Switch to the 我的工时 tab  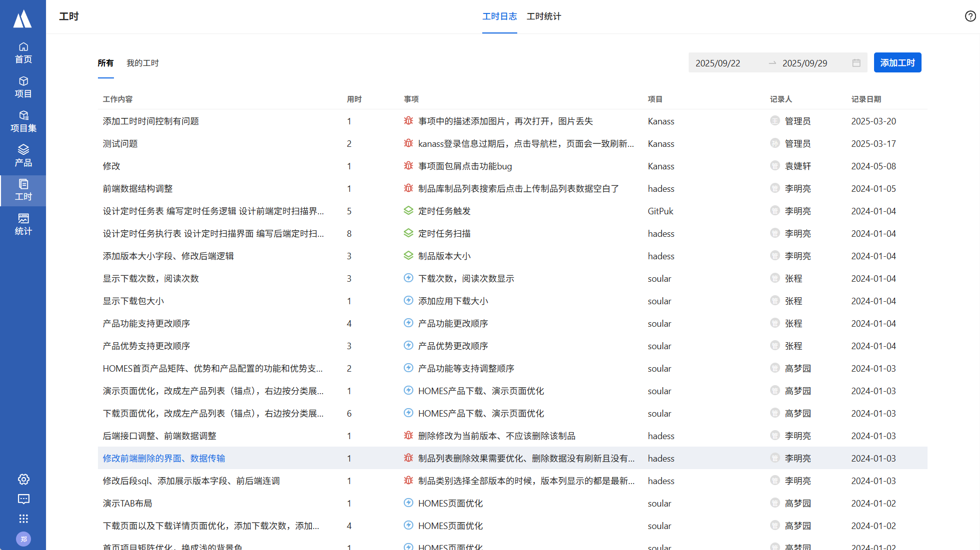142,63
